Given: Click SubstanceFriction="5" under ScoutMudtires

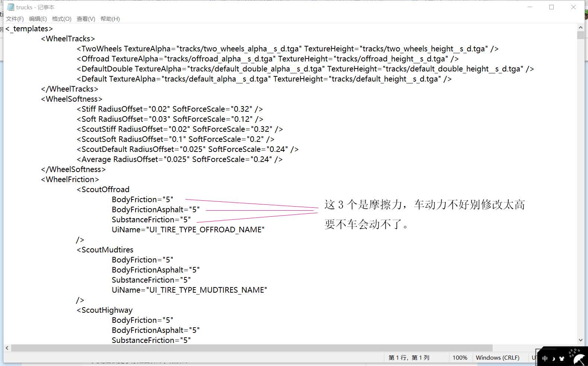Looking at the screenshot, I should click(x=151, y=280).
